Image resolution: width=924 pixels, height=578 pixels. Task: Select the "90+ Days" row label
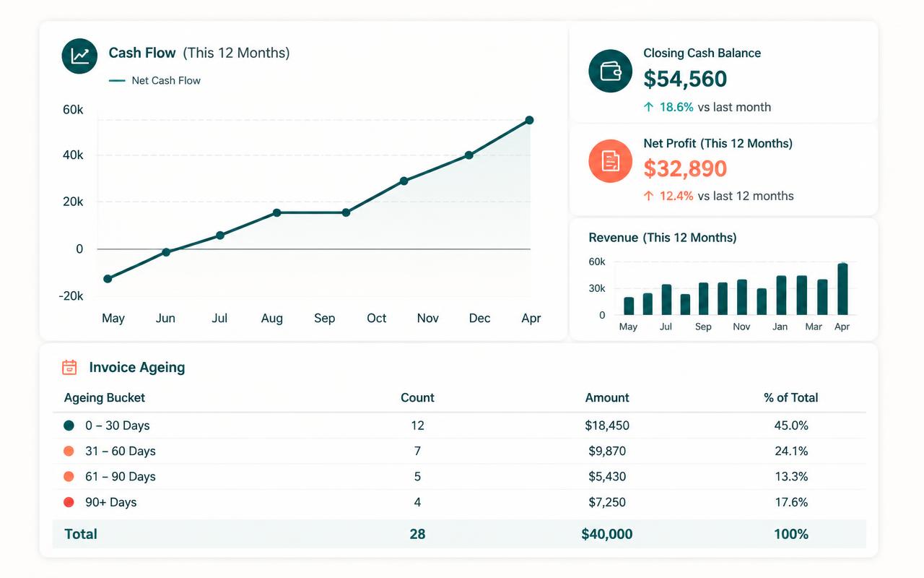coord(110,502)
